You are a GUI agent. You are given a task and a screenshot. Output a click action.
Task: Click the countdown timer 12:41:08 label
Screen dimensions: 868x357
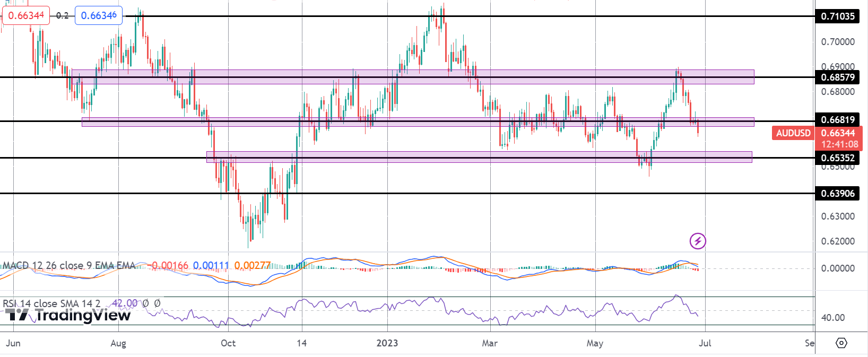click(x=840, y=144)
